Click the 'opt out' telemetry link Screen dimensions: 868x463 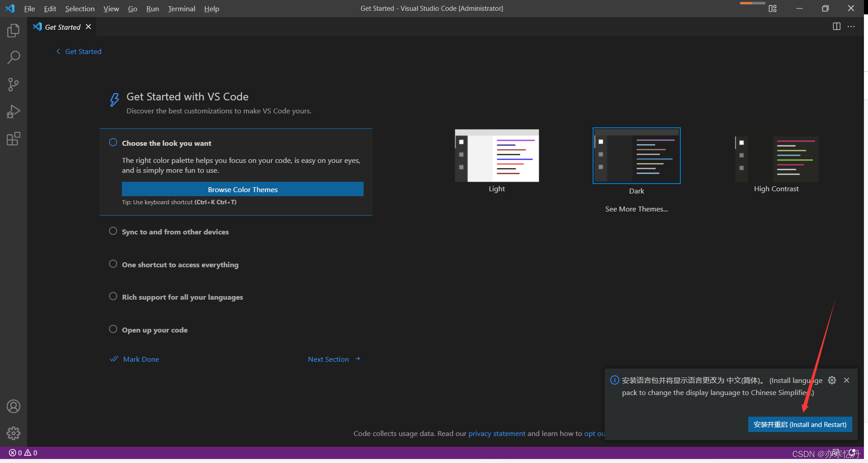[594, 433]
